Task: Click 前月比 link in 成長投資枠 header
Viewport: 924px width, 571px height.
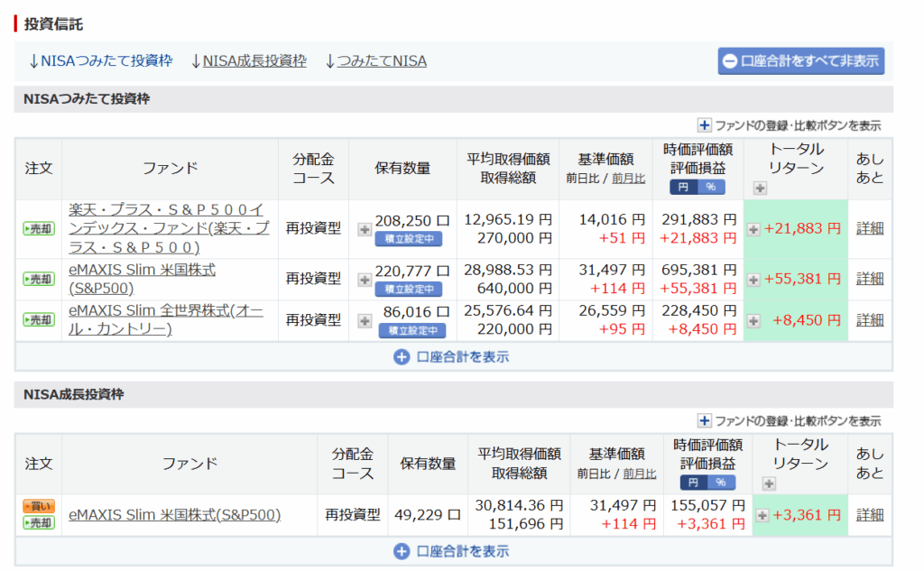Action: coord(640,474)
